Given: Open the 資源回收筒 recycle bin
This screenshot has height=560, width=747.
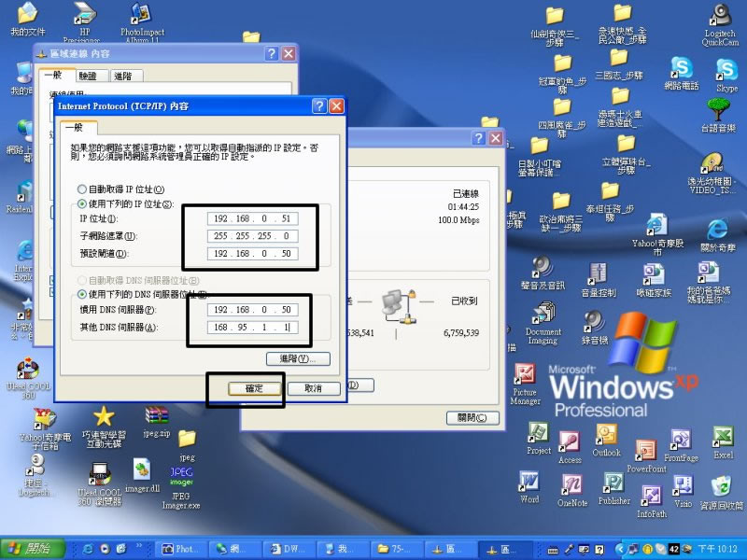Looking at the screenshot, I should [721, 493].
